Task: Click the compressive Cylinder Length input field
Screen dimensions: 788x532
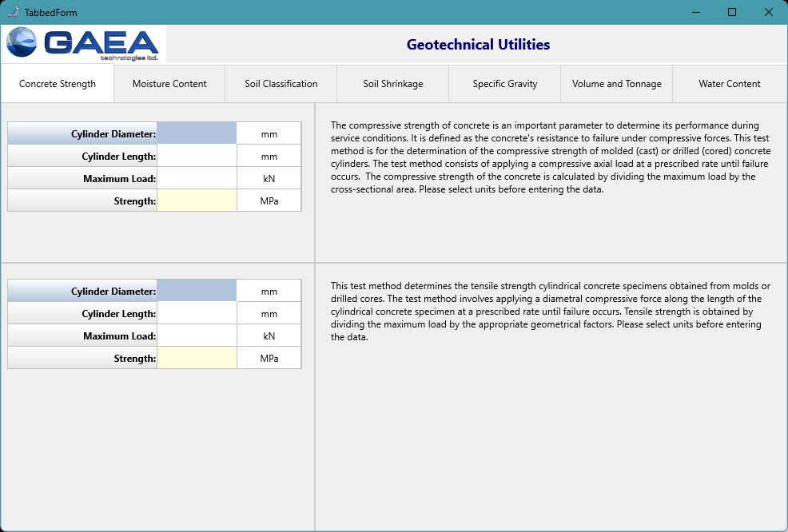Action: pyautogui.click(x=197, y=155)
